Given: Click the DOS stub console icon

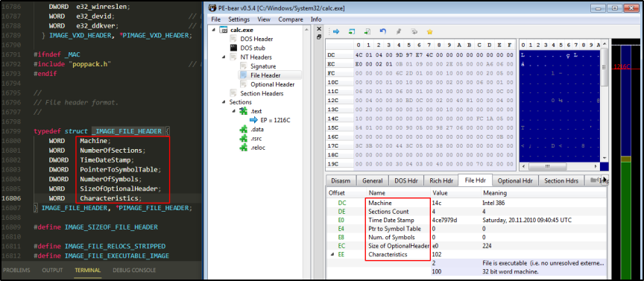Looking at the screenshot, I should (233, 48).
